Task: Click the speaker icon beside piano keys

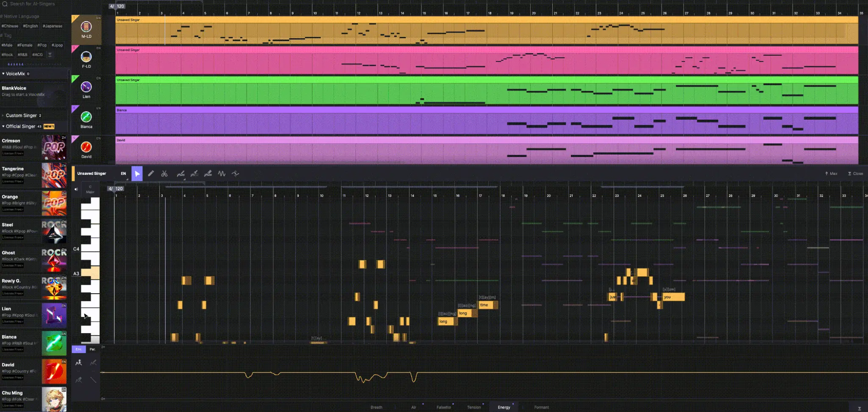Action: click(76, 189)
